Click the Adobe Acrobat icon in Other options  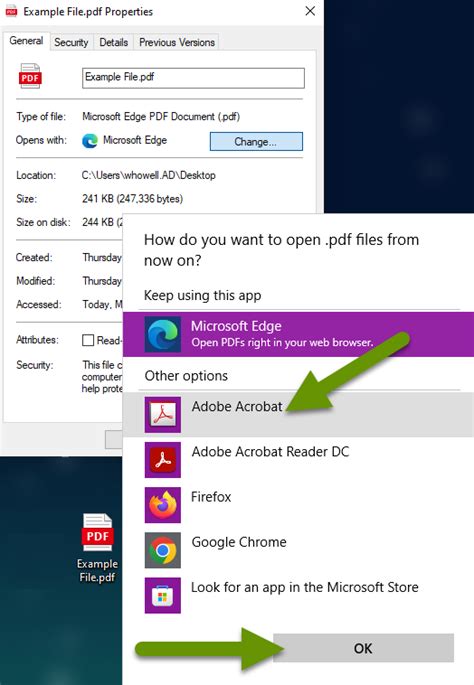tap(163, 415)
